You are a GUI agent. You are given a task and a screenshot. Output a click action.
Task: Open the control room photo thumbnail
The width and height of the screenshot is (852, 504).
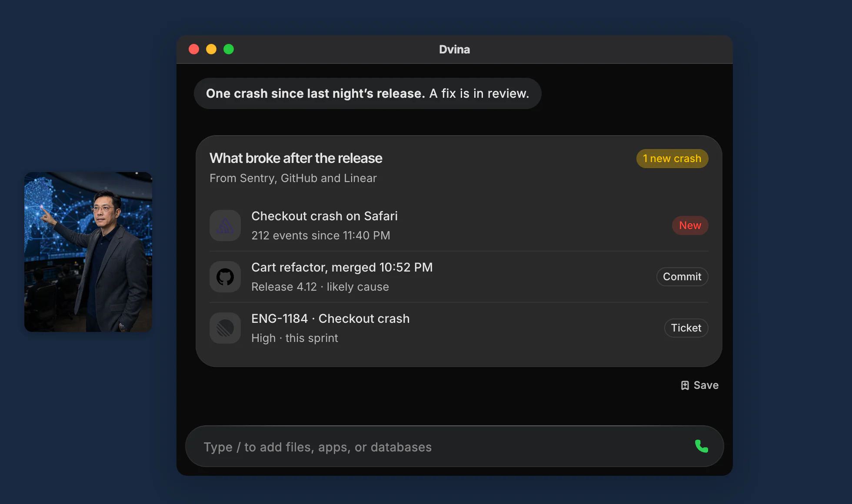pos(88,252)
